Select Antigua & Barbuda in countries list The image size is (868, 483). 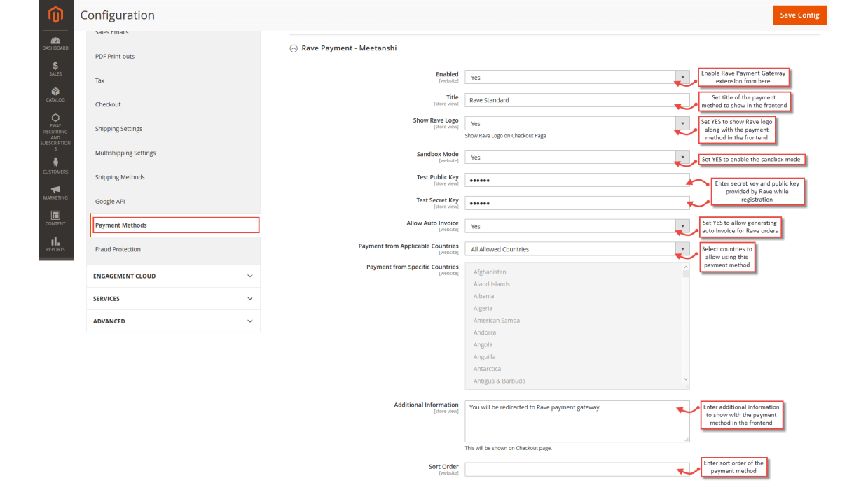pyautogui.click(x=500, y=381)
